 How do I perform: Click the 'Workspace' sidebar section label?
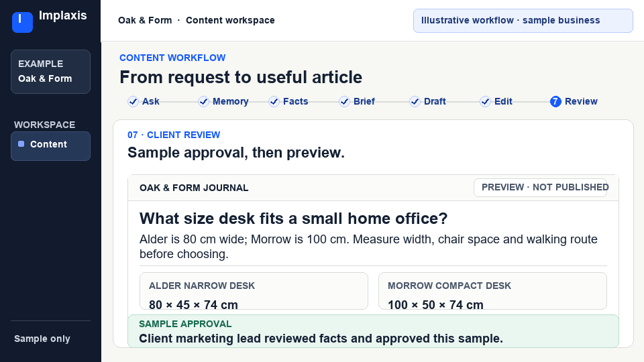click(45, 125)
